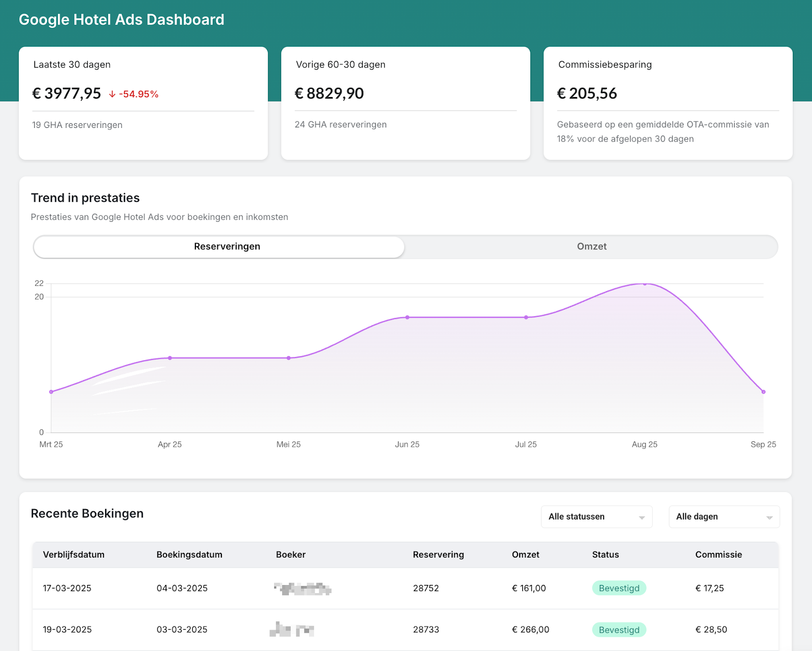Open the Alle dagen filter
The width and height of the screenshot is (812, 651).
[724, 517]
